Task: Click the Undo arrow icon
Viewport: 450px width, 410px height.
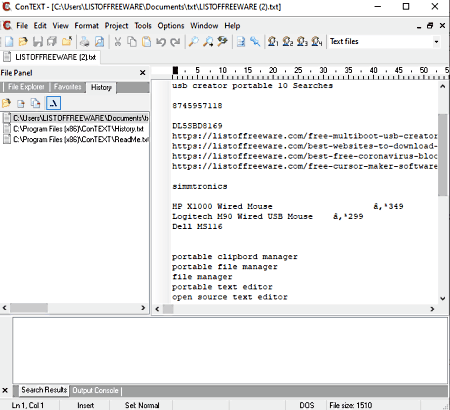Action: 161,42
